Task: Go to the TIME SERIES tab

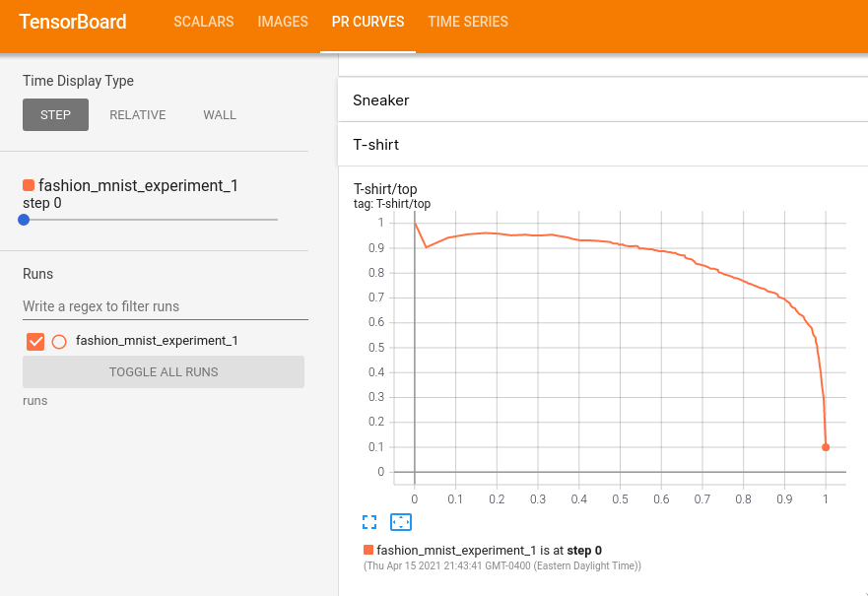Action: point(468,22)
